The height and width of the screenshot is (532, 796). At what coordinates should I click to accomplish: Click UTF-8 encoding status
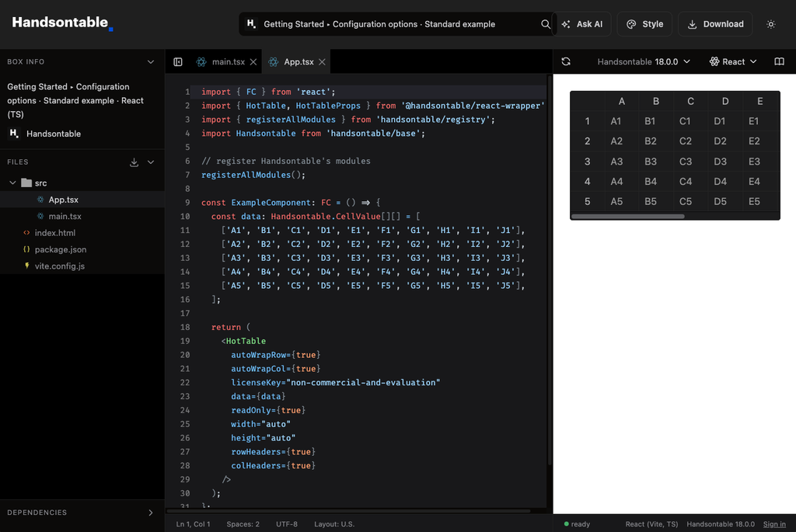click(x=287, y=524)
